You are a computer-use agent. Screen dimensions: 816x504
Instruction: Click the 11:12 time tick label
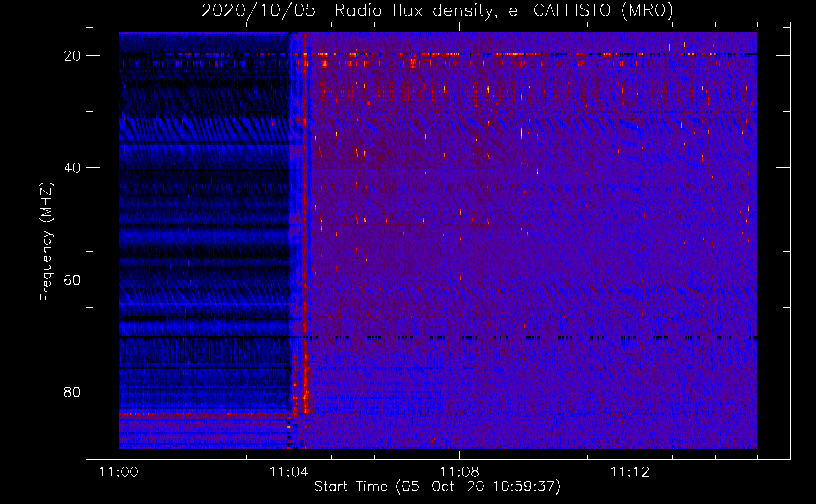pos(630,472)
